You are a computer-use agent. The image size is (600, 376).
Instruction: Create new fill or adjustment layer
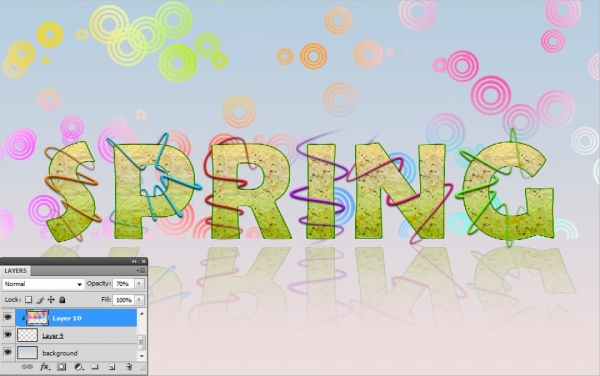pyautogui.click(x=78, y=367)
